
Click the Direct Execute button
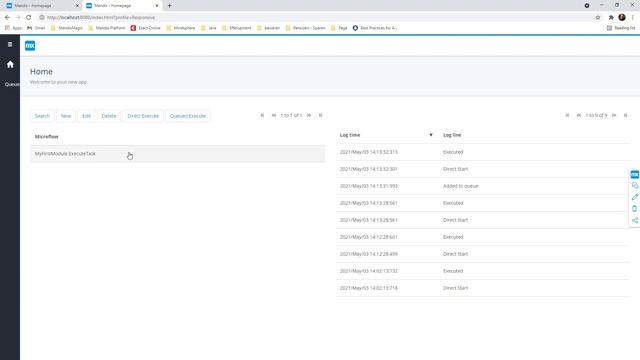coord(143,116)
